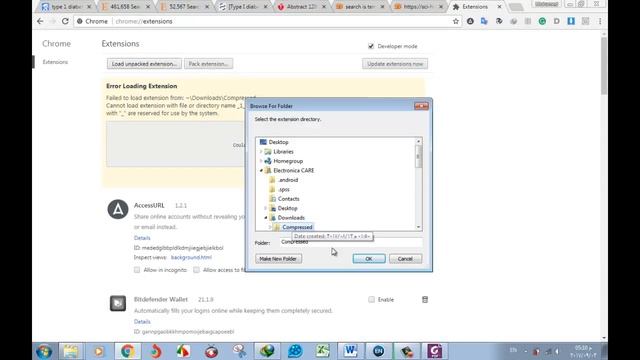The width and height of the screenshot is (640, 360).
Task: Select the top Desktop item in the tree
Action: (x=278, y=142)
